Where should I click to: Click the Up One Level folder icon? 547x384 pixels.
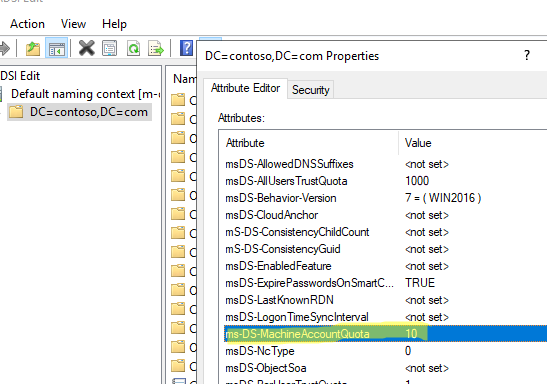click(x=33, y=48)
